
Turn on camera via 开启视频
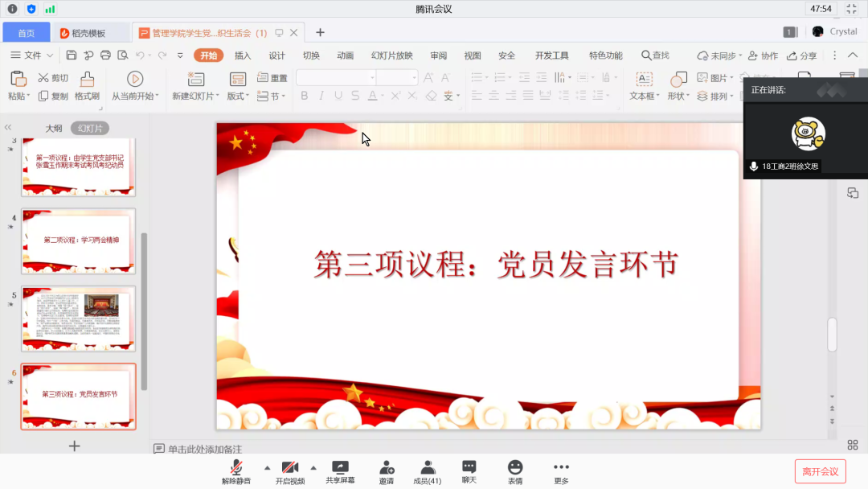(x=290, y=467)
